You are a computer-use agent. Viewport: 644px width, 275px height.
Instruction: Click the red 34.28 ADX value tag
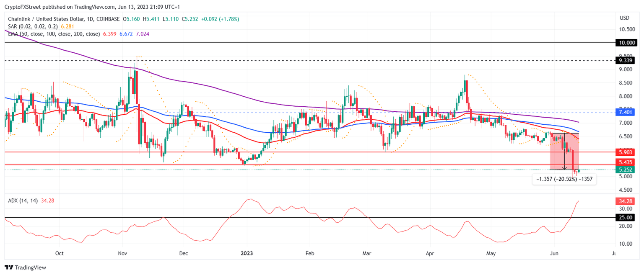pos(625,201)
